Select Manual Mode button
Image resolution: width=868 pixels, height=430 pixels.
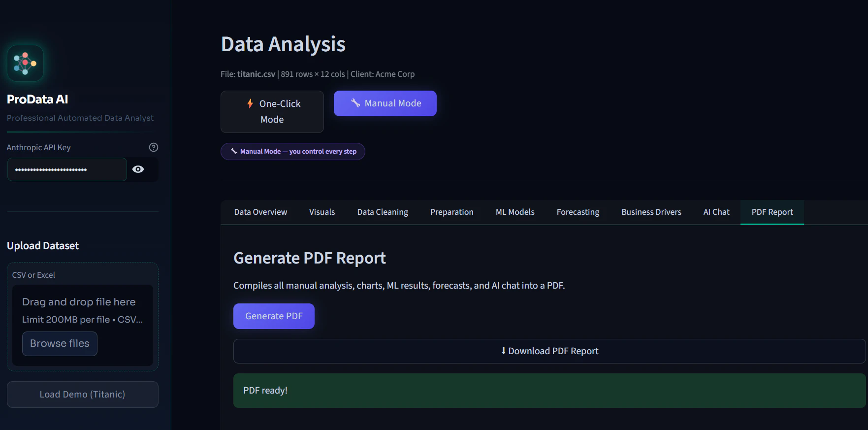click(x=385, y=103)
